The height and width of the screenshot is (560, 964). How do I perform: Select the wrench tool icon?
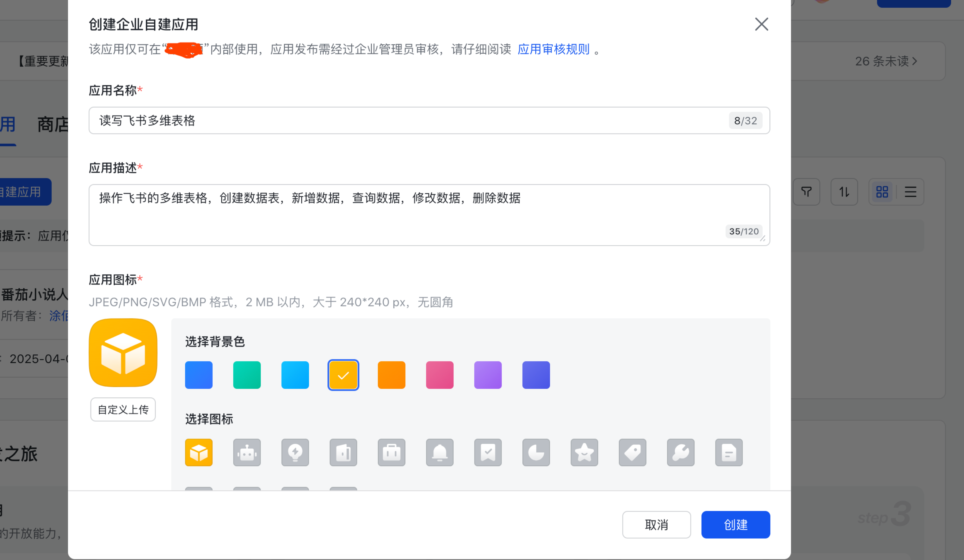681,452
